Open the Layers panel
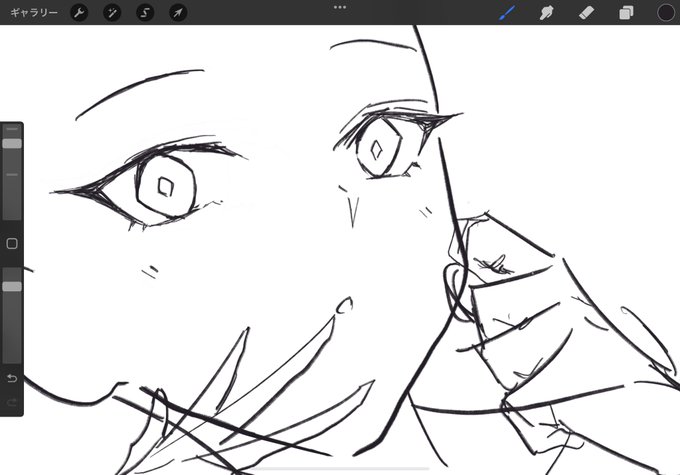Screen dimensions: 680x475 click(x=626, y=13)
